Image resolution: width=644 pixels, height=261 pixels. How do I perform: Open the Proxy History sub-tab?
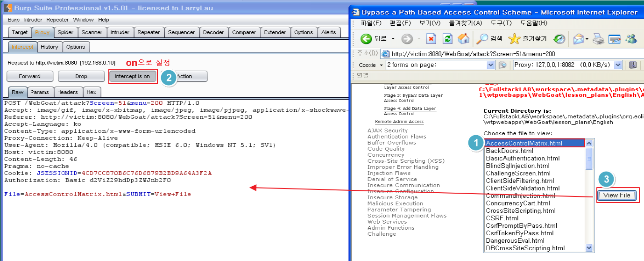[x=49, y=47]
